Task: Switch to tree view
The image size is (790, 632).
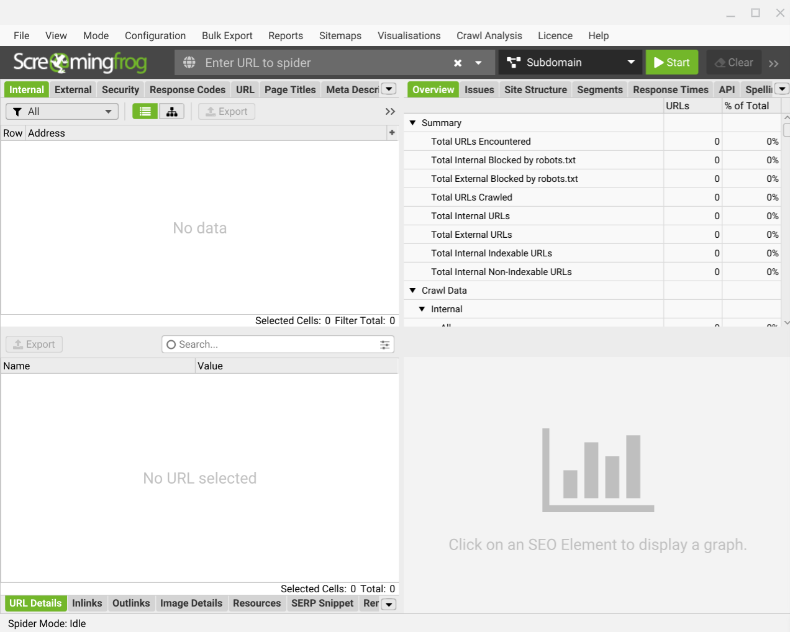Action: pyautogui.click(x=172, y=111)
